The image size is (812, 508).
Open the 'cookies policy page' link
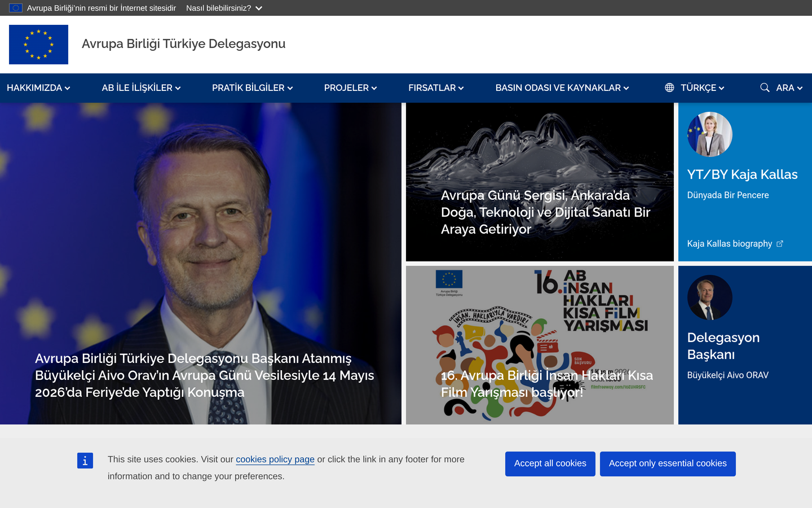tap(275, 459)
